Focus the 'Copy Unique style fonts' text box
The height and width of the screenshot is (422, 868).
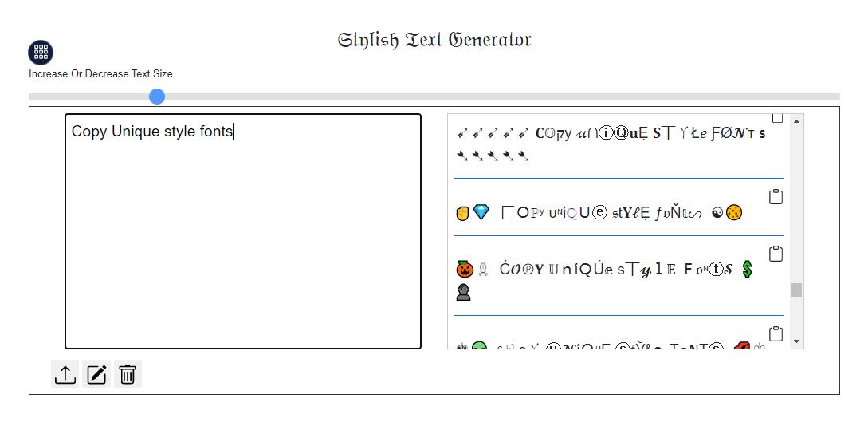pos(243,231)
